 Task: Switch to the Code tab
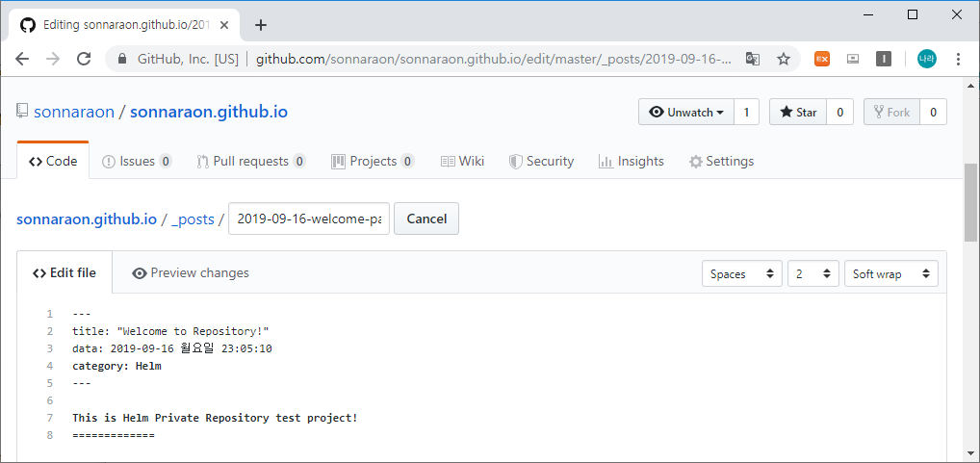click(53, 161)
